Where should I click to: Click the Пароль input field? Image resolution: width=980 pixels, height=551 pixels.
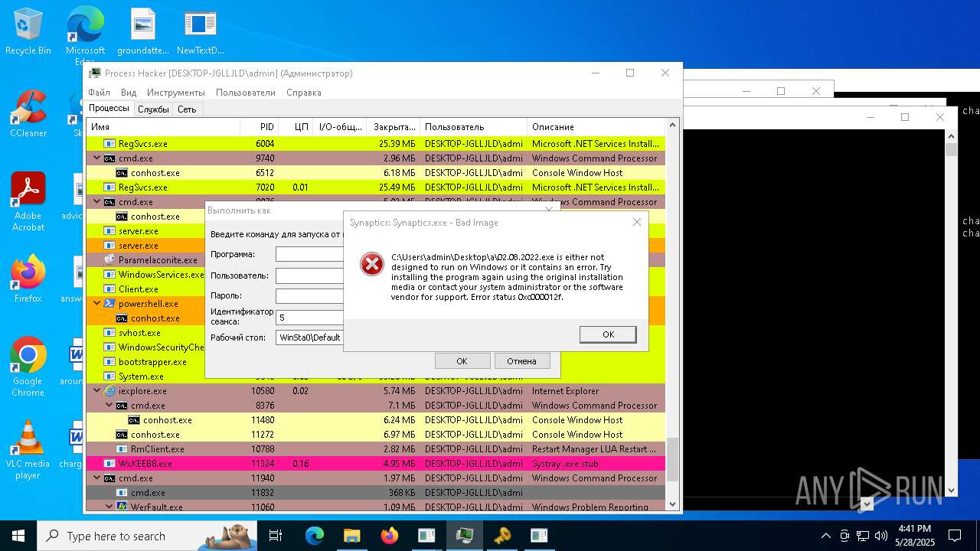309,295
